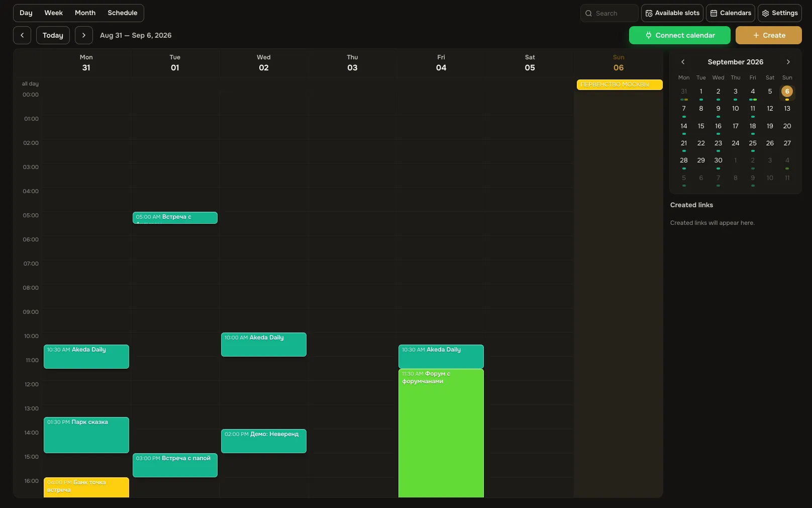812x508 pixels.
Task: Advance to next week using right arrow
Action: (x=84, y=35)
